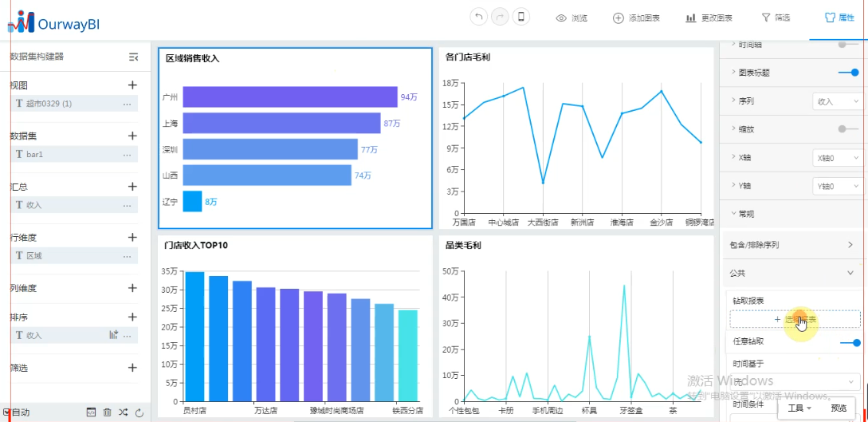Turn off the 图表标题 switch
This screenshot has width=868, height=422.
[849, 73]
